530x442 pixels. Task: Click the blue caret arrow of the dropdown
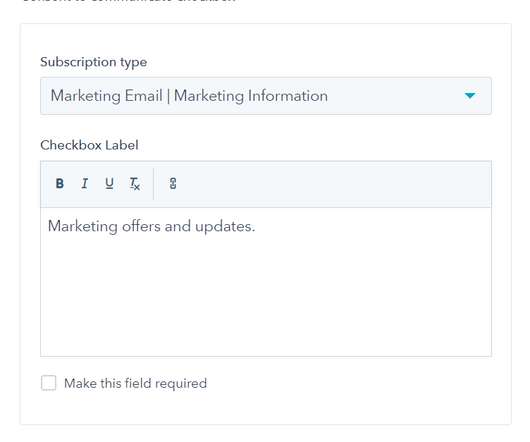tap(470, 96)
